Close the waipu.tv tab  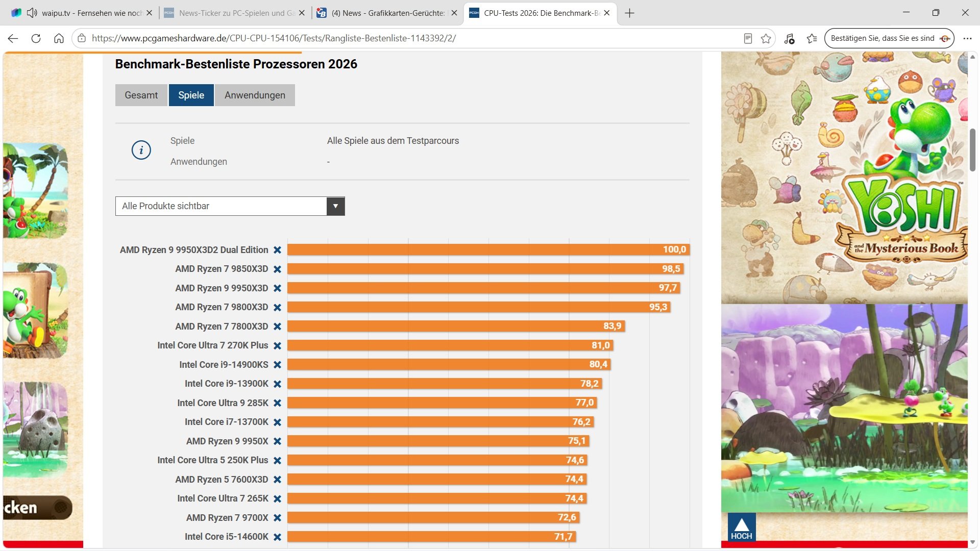149,13
